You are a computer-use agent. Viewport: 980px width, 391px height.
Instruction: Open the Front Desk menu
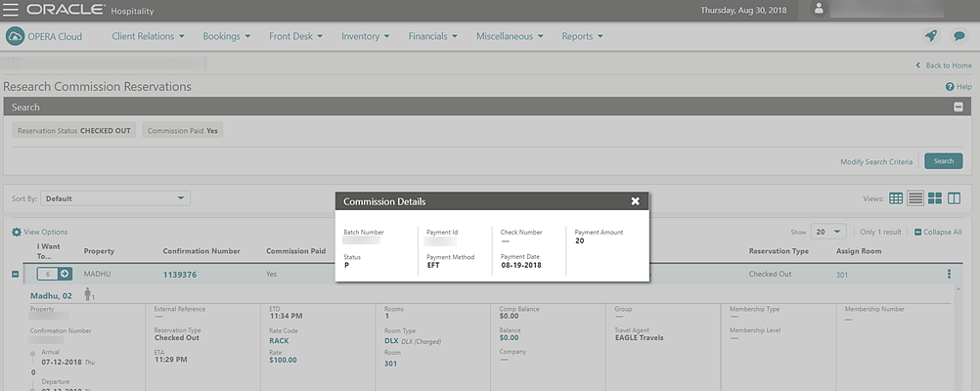[297, 36]
